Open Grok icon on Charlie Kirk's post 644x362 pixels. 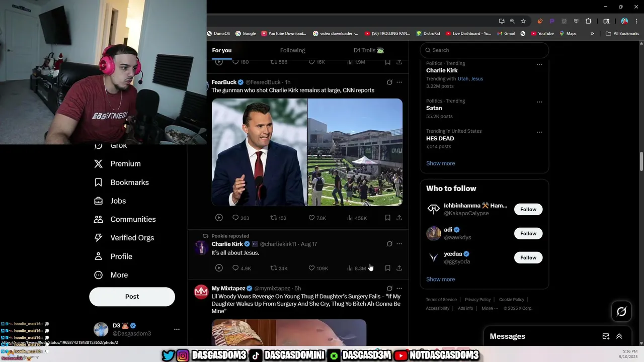tap(389, 244)
